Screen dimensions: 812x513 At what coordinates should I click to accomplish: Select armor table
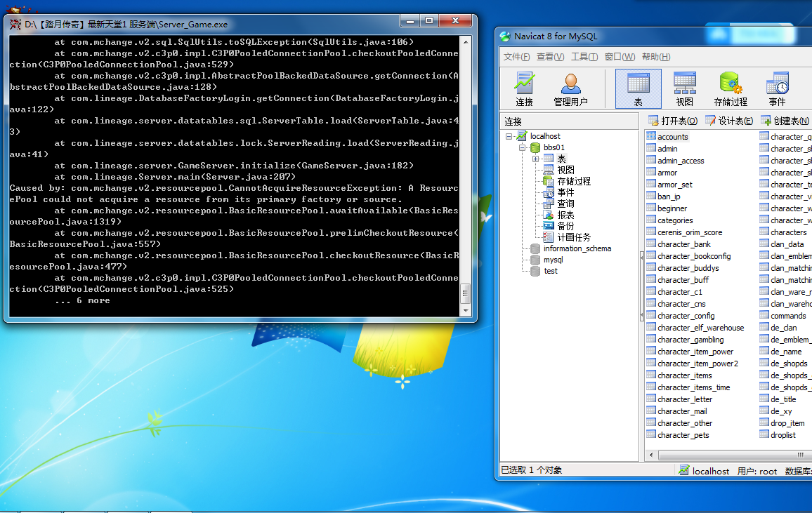click(667, 173)
